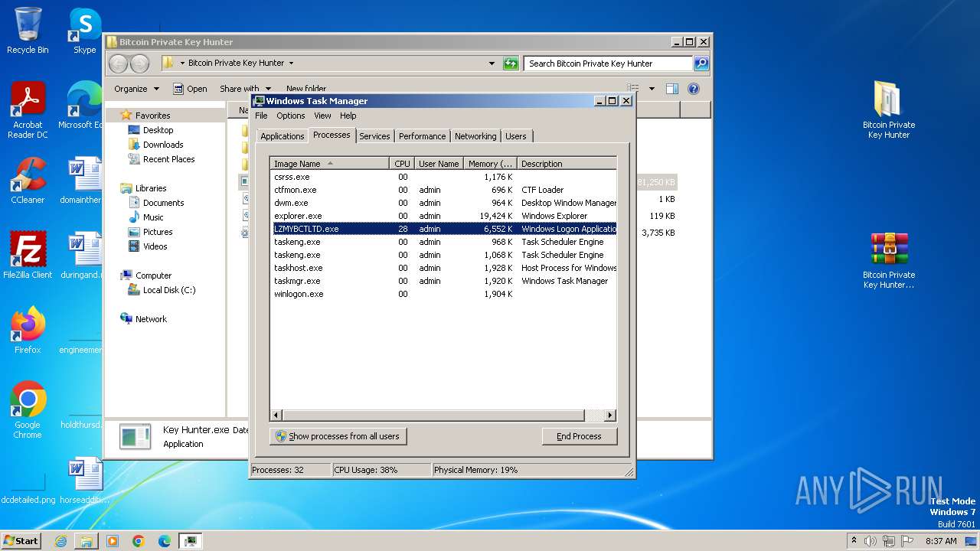Switch to the Users tab
Viewport: 980px width, 551px height.
pyautogui.click(x=516, y=136)
